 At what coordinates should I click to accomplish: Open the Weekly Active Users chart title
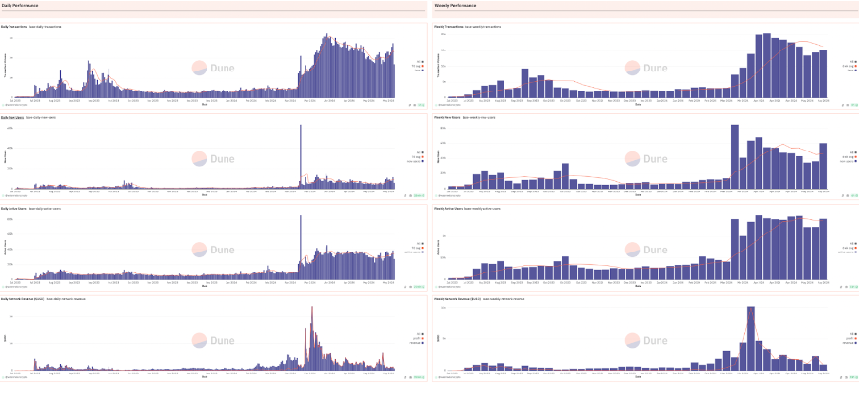pyautogui.click(x=447, y=209)
